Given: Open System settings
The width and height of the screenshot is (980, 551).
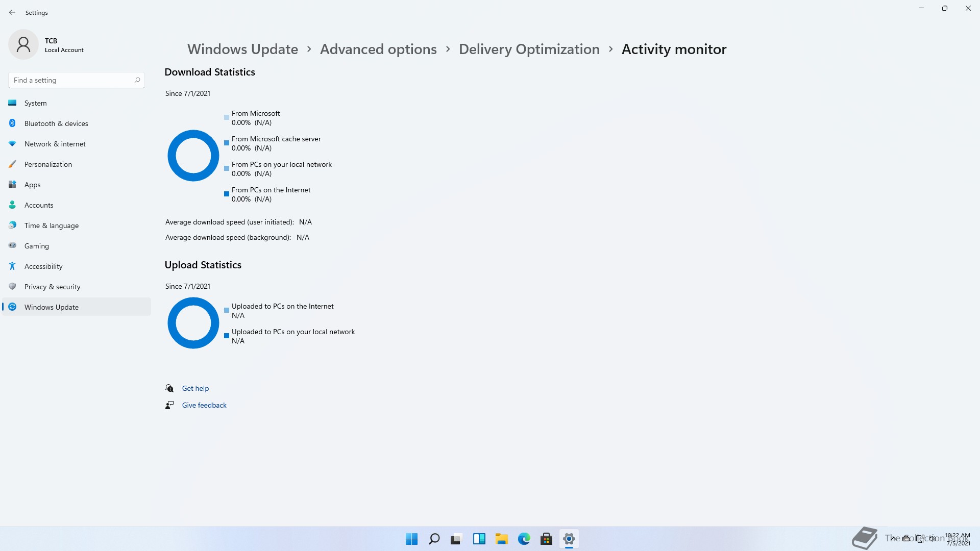Looking at the screenshot, I should pos(77,103).
